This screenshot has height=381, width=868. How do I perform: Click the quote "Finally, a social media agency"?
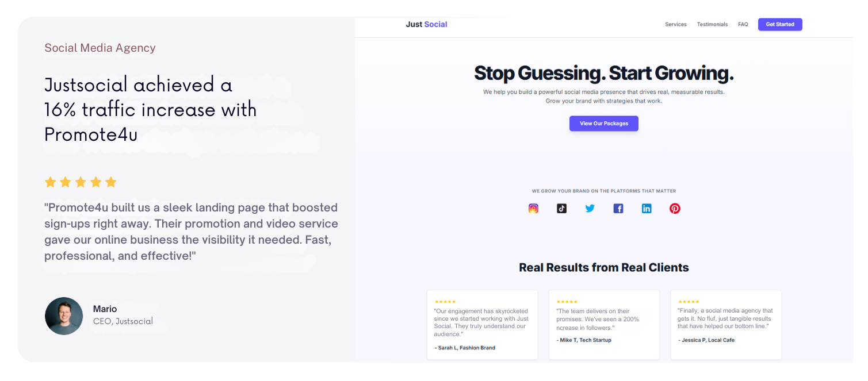click(725, 318)
